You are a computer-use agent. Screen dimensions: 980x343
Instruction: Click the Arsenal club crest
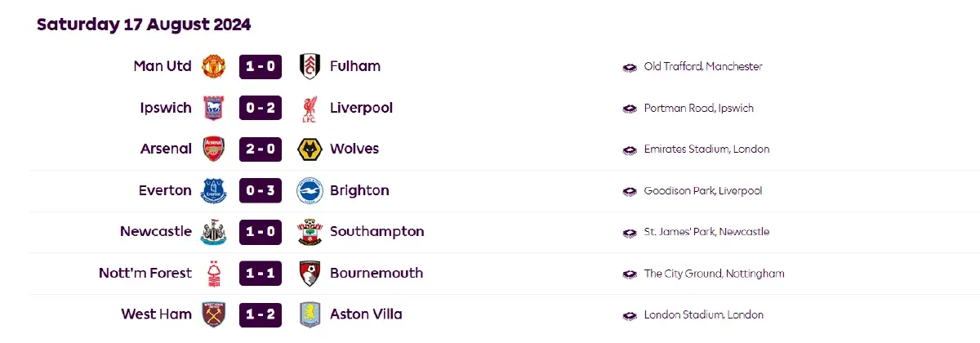[213, 149]
